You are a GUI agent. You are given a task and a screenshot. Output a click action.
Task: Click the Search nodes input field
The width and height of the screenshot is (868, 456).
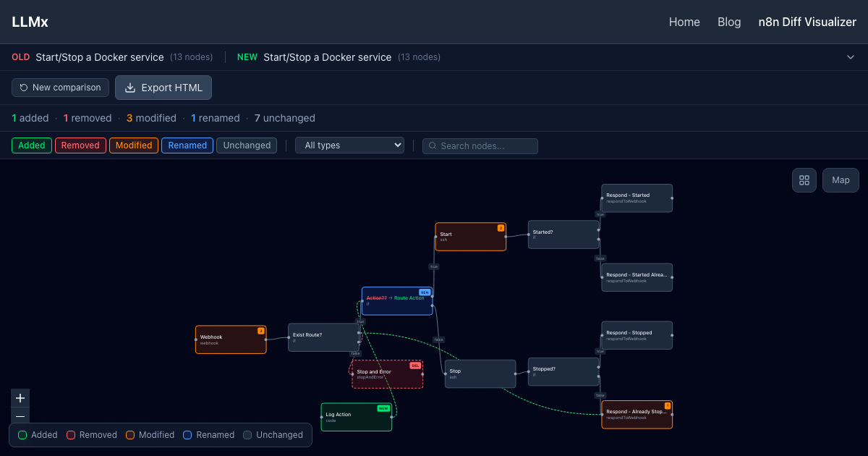click(480, 145)
